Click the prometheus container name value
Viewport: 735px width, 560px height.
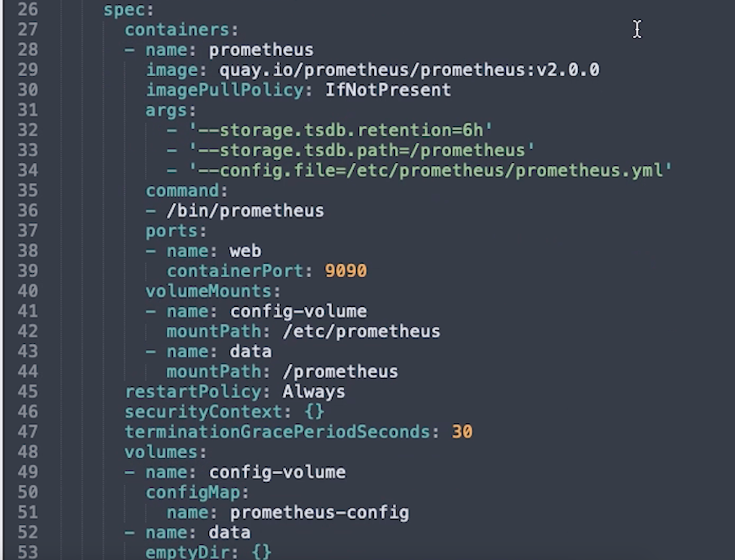tap(261, 50)
